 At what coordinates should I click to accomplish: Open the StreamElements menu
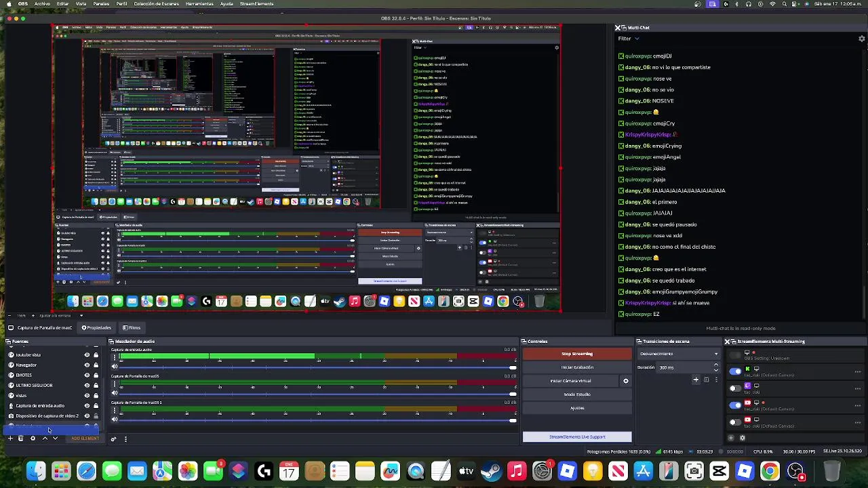(x=257, y=4)
